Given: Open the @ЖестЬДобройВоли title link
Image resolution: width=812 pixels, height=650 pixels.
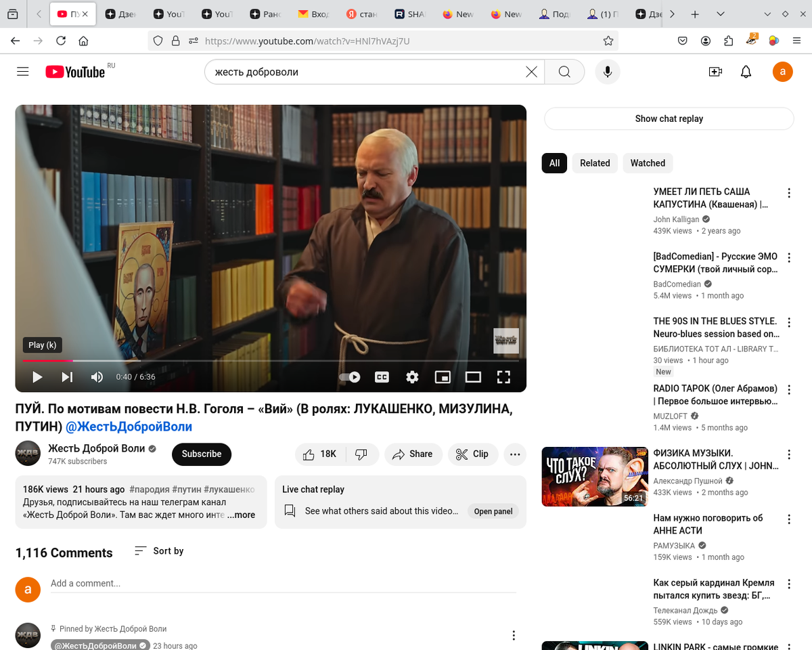Looking at the screenshot, I should pyautogui.click(x=129, y=427).
